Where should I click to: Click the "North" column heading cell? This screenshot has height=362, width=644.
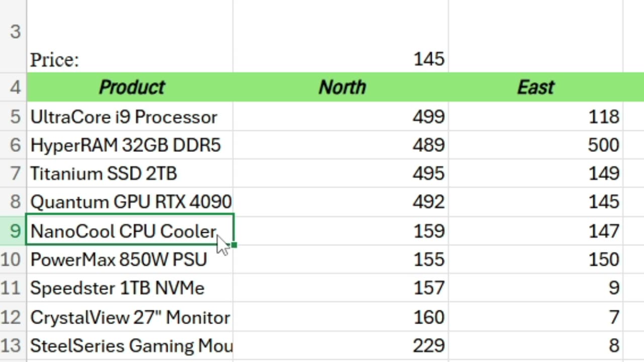[341, 87]
